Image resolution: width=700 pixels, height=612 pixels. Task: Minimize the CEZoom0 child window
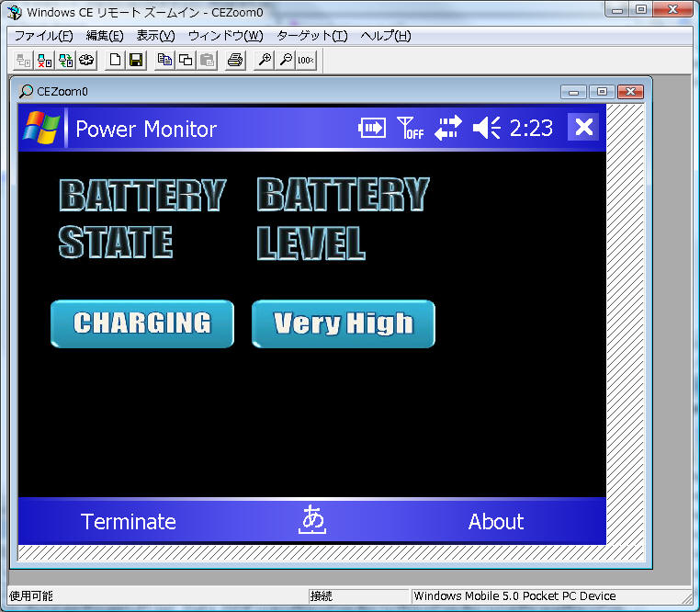[574, 92]
